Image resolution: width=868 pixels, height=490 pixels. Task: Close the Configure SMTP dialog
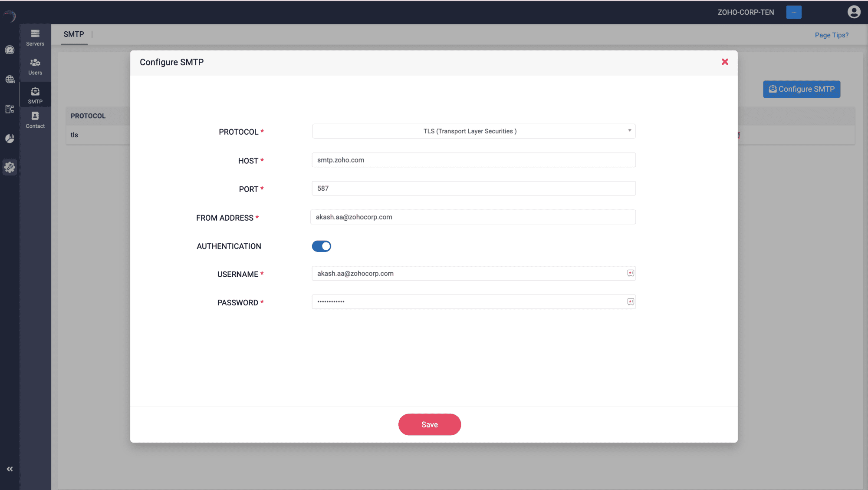(724, 62)
